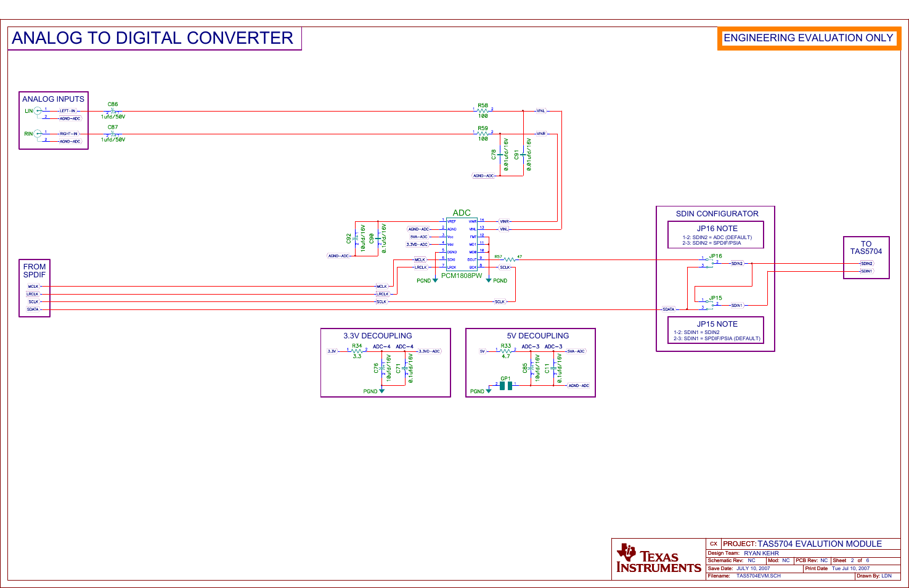
Task: Click the "ANALOG TO DIGITAL CONVERTER" title
Action: coord(153,38)
